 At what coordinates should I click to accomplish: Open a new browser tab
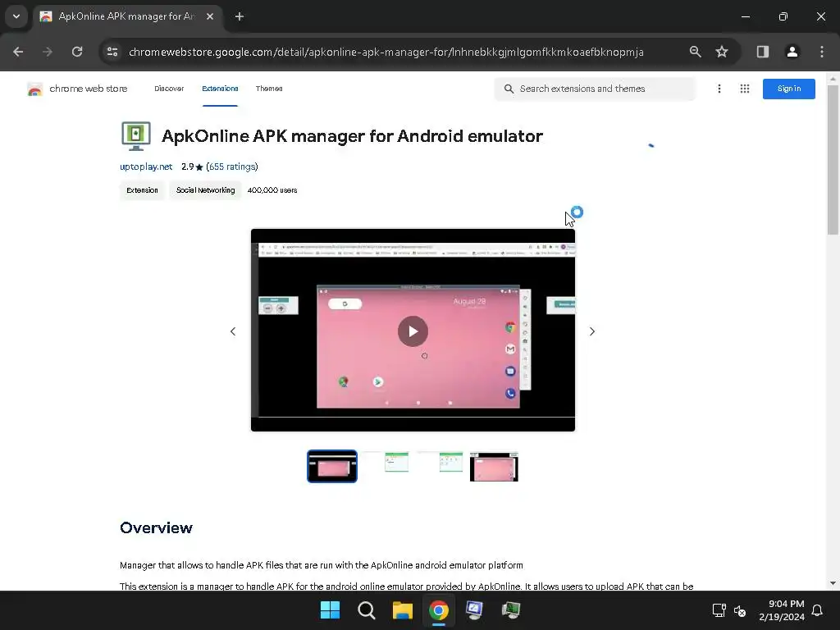(240, 16)
